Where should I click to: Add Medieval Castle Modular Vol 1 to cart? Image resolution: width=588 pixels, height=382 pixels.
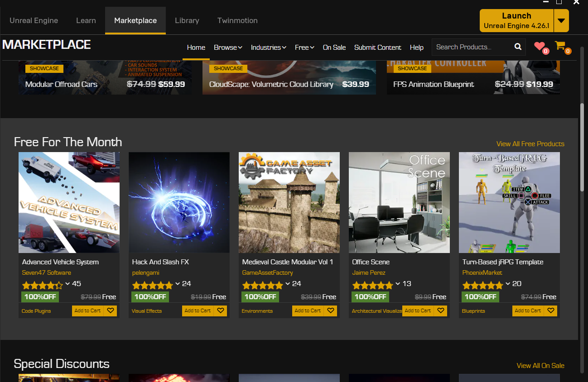(308, 311)
